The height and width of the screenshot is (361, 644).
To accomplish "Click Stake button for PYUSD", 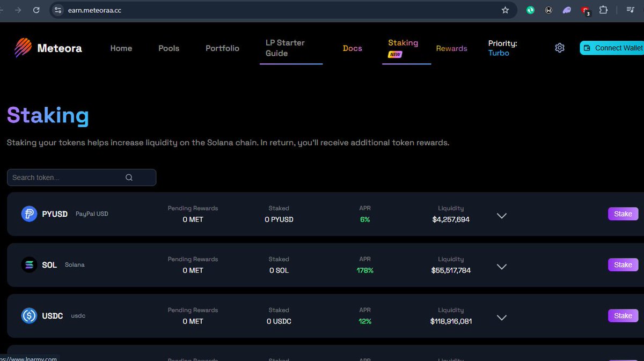I will pos(623,213).
